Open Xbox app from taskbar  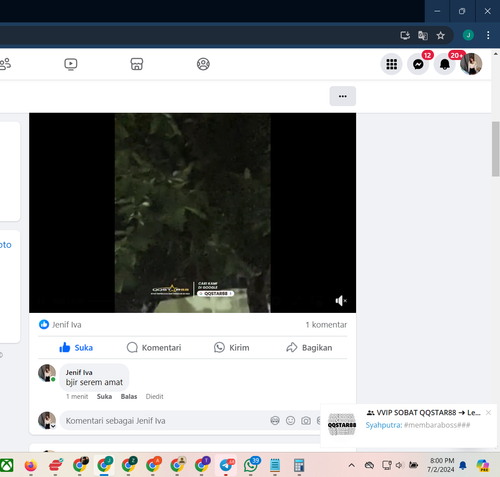(x=6, y=465)
